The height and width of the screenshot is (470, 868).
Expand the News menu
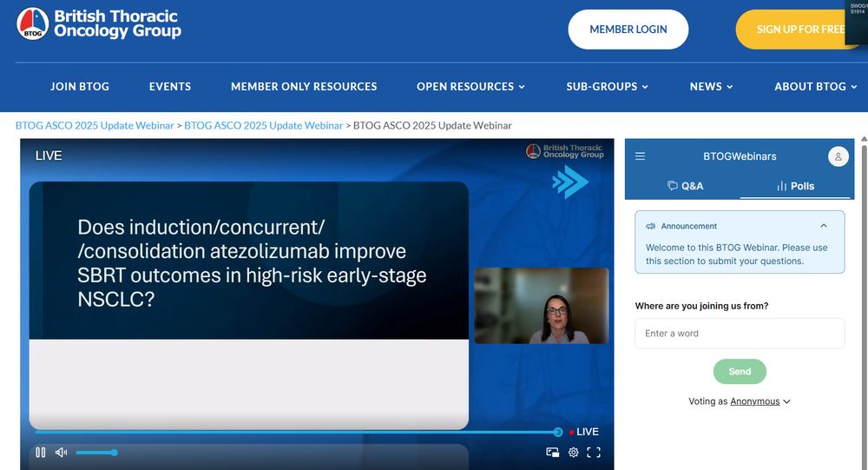[711, 87]
